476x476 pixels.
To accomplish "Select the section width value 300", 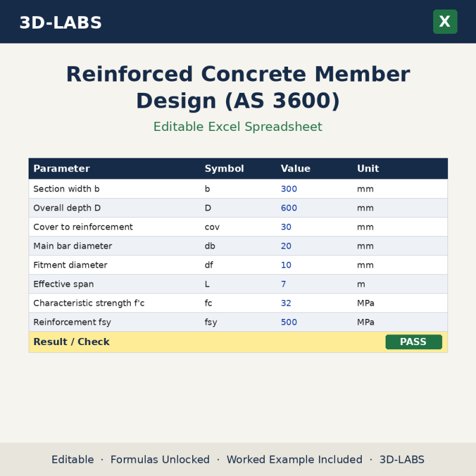I will tap(289, 189).
